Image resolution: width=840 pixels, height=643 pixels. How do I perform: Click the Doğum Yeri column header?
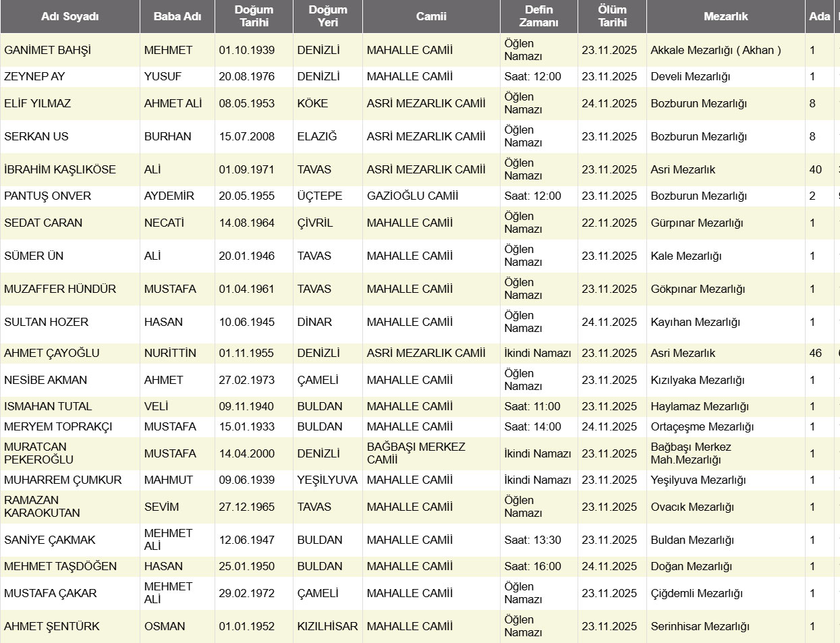click(x=328, y=16)
